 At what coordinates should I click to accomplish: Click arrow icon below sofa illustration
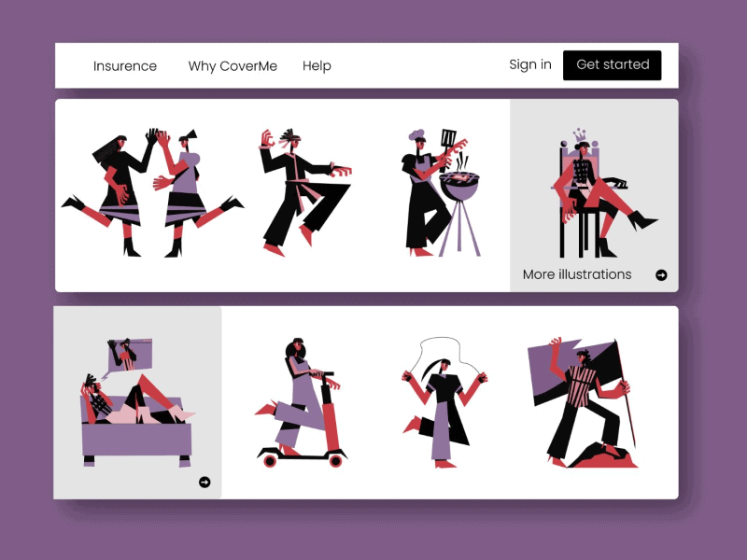click(204, 482)
